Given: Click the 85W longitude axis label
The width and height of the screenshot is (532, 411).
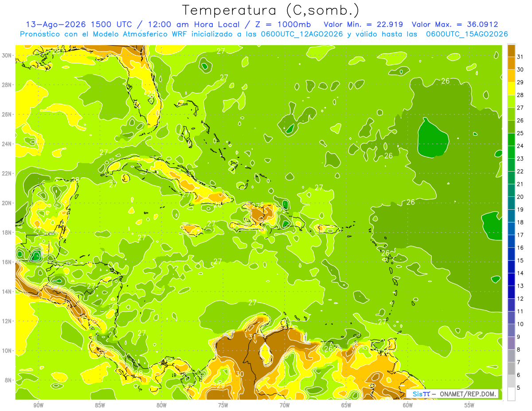Looking at the screenshot, I should click(100, 405).
